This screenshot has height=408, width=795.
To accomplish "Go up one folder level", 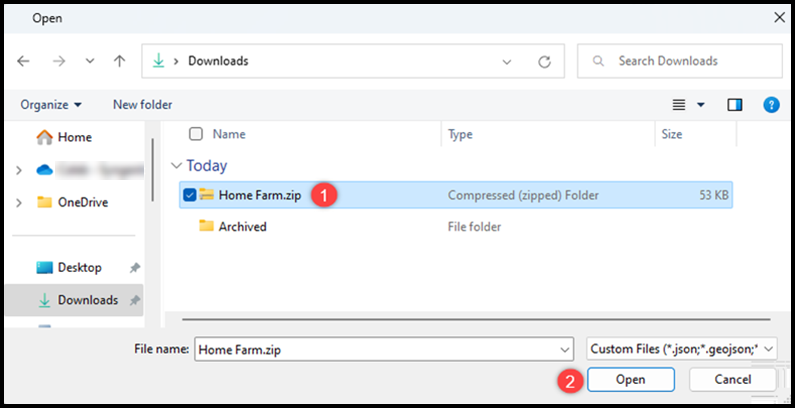I will (119, 61).
